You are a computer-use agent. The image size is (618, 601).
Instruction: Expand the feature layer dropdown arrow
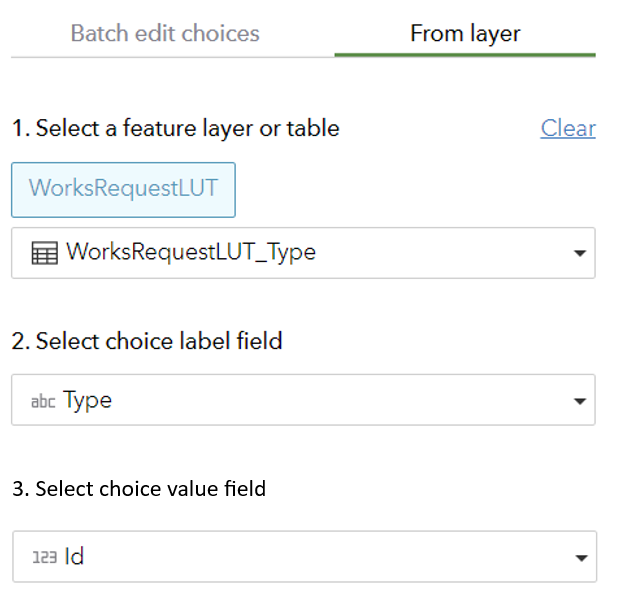(579, 253)
